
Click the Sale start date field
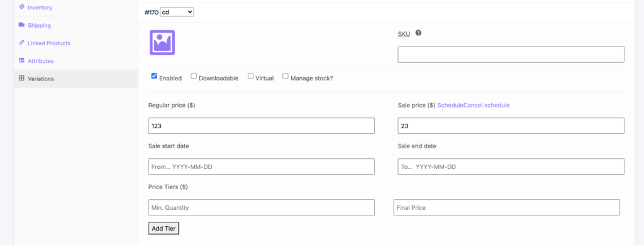pos(261,166)
